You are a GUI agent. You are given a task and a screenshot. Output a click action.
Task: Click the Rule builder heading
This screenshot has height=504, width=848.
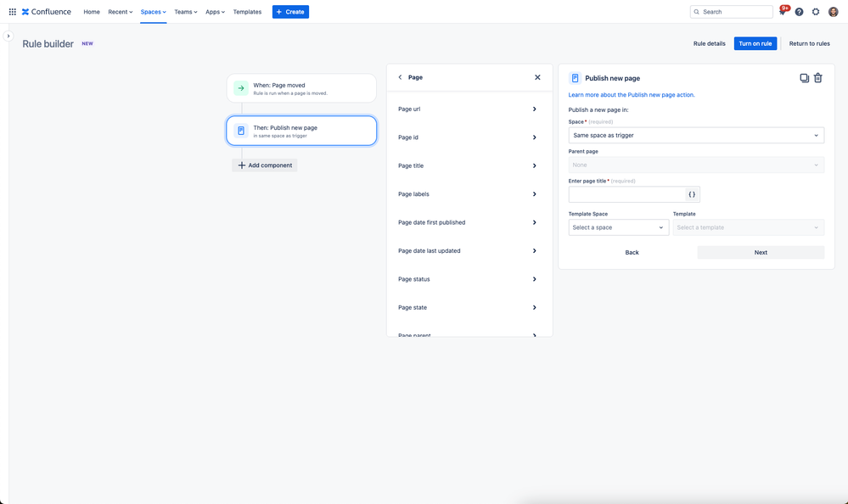[48, 44]
